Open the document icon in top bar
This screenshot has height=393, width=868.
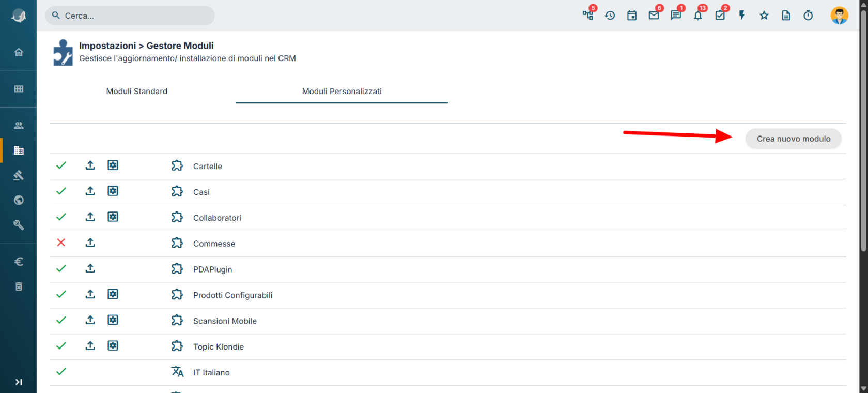tap(786, 16)
